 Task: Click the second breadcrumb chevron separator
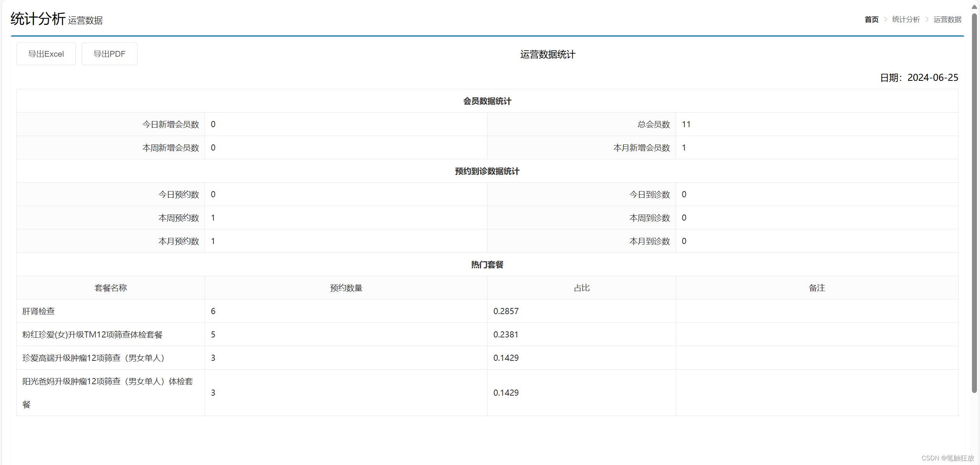pos(927,20)
